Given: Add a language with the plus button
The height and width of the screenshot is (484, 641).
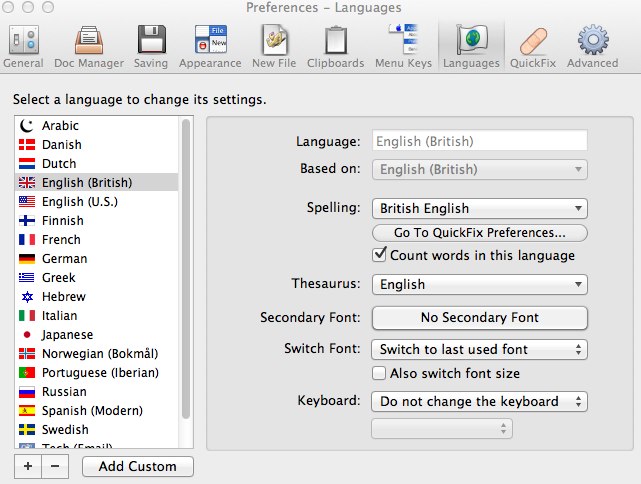Looking at the screenshot, I should click(28, 466).
